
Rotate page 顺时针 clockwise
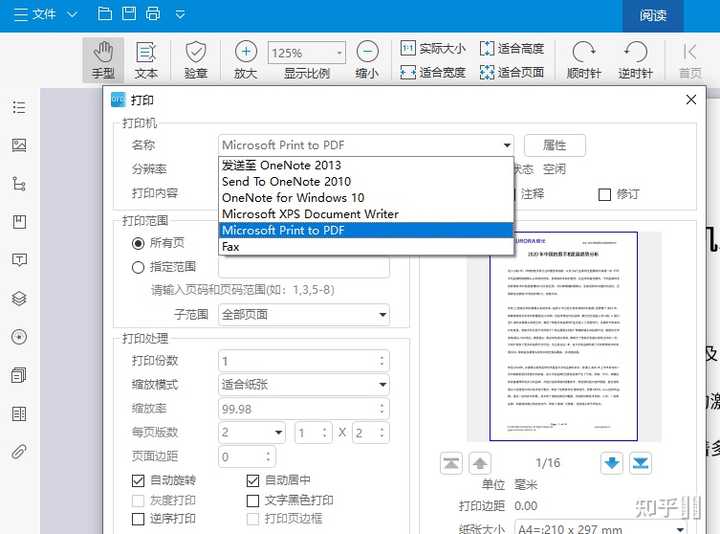pyautogui.click(x=584, y=60)
